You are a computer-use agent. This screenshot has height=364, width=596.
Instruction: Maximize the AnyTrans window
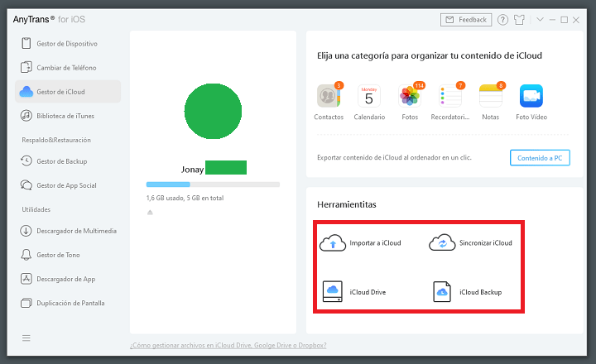click(x=564, y=20)
